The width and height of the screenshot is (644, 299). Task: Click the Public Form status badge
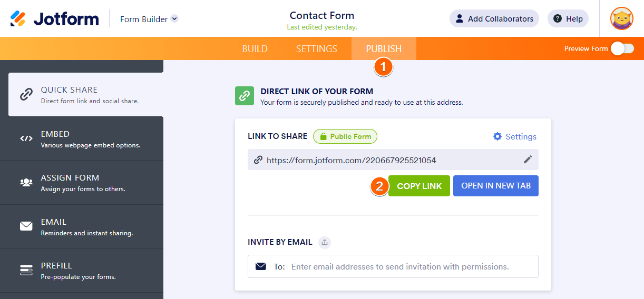[x=345, y=136]
